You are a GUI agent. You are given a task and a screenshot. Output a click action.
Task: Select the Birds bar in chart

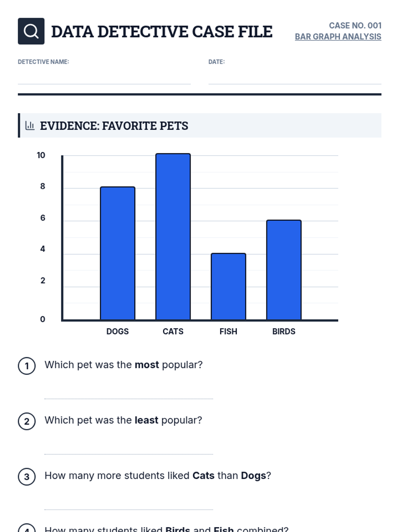pyautogui.click(x=284, y=270)
